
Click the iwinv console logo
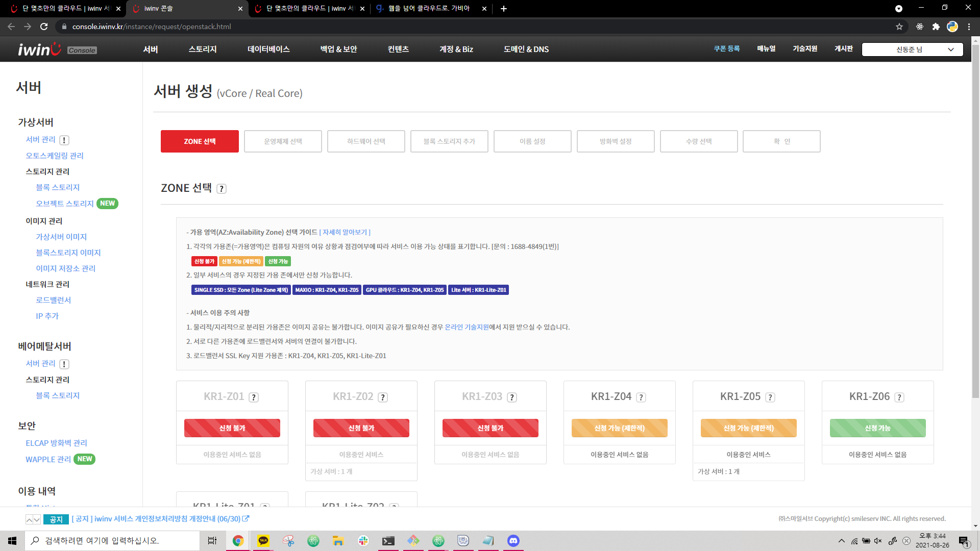40,49
